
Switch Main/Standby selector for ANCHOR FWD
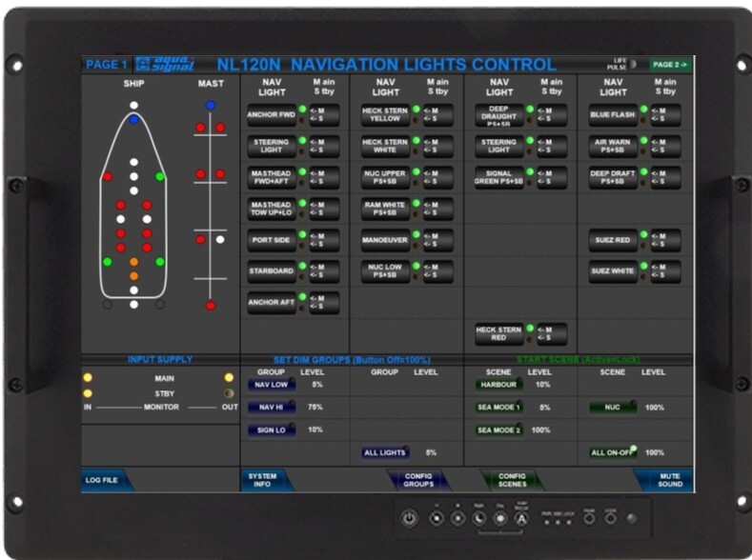[x=324, y=115]
